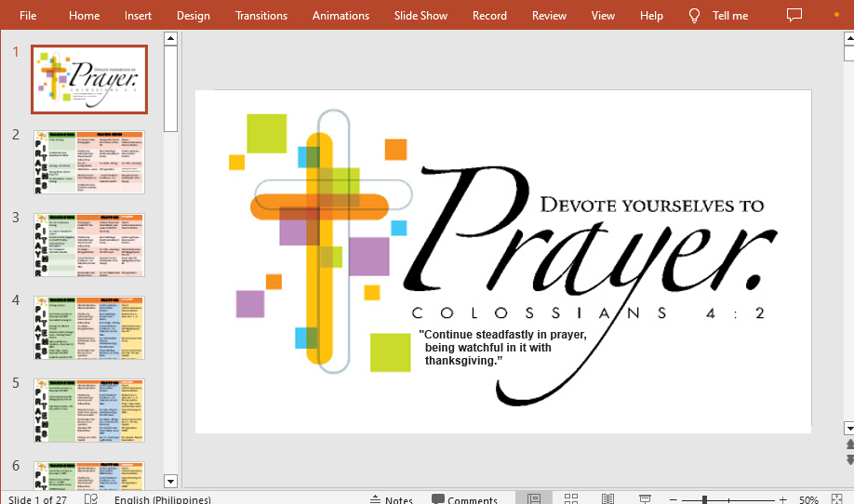Click the English (Philippines) language indicator
Screen dimensions: 854x504
pyautogui.click(x=162, y=499)
